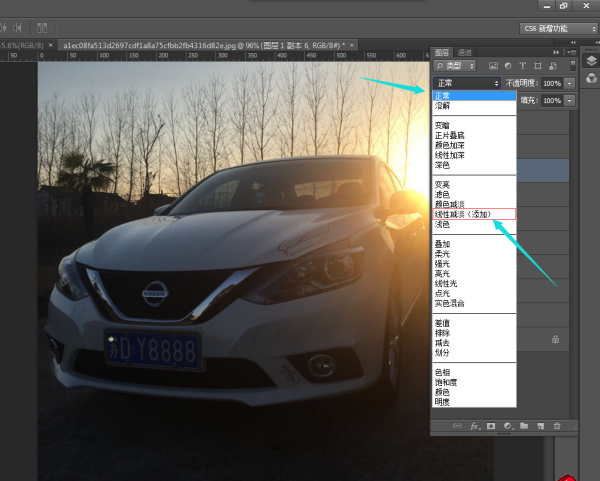The height and width of the screenshot is (481, 600).
Task: Select 差值 blend mode
Action: point(474,323)
